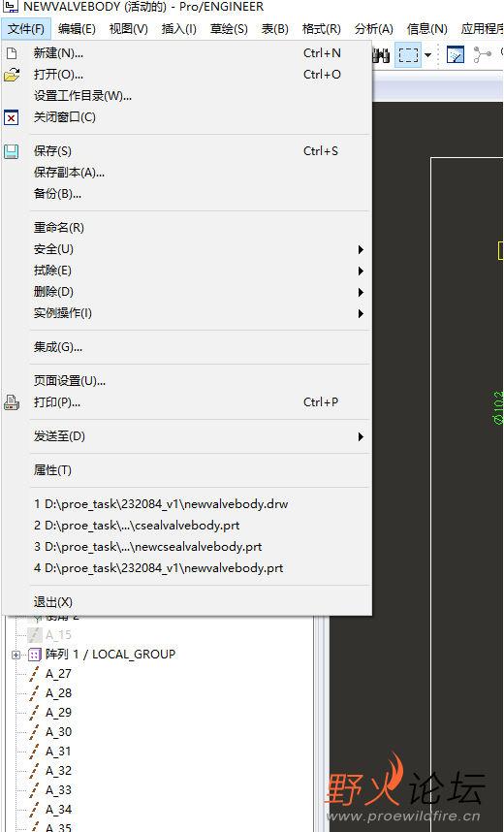The width and height of the screenshot is (504, 832).
Task: Select grayed tree item A_15
Action: pos(58,635)
